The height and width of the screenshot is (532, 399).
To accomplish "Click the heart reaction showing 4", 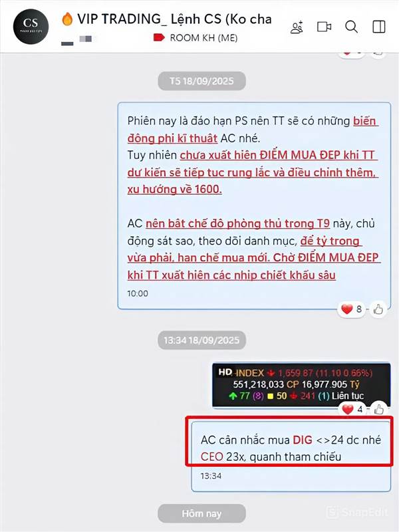I will pos(352,409).
